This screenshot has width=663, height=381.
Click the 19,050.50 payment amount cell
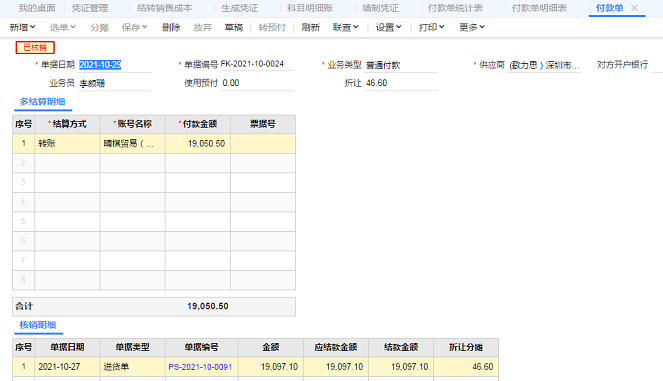tap(198, 144)
